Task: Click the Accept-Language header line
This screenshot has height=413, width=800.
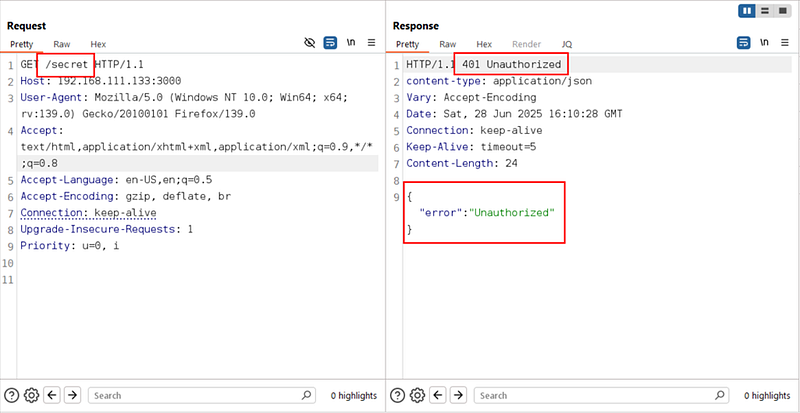Action: pyautogui.click(x=116, y=180)
